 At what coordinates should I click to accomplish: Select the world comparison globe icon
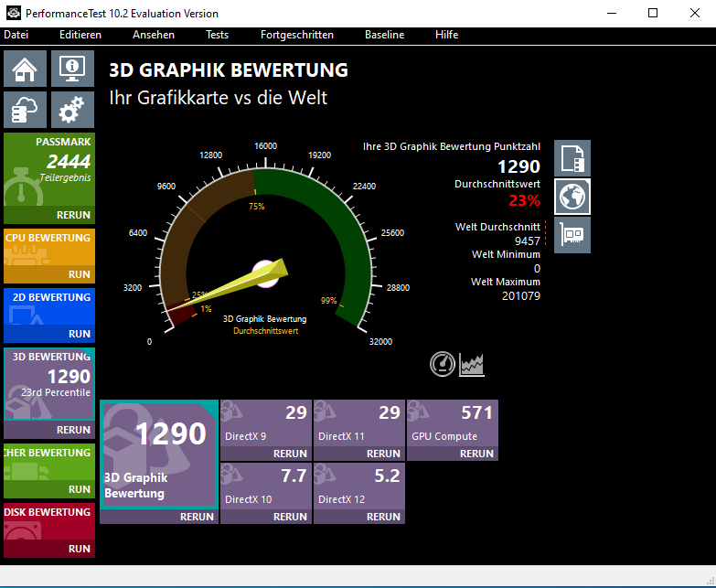click(572, 197)
